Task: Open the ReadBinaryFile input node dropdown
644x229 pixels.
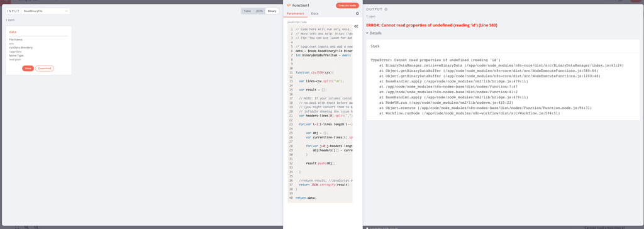Action: (45, 11)
